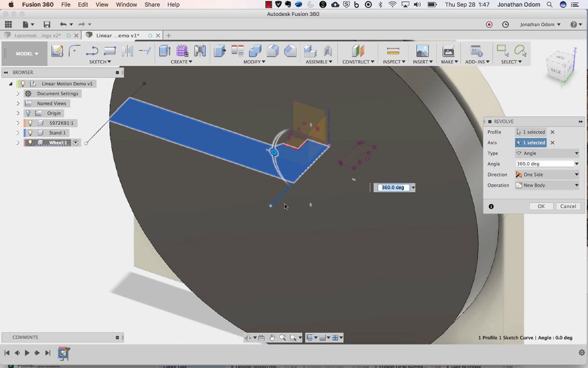Image resolution: width=588 pixels, height=368 pixels.
Task: Click the Save icon in top bar
Action: pyautogui.click(x=47, y=25)
